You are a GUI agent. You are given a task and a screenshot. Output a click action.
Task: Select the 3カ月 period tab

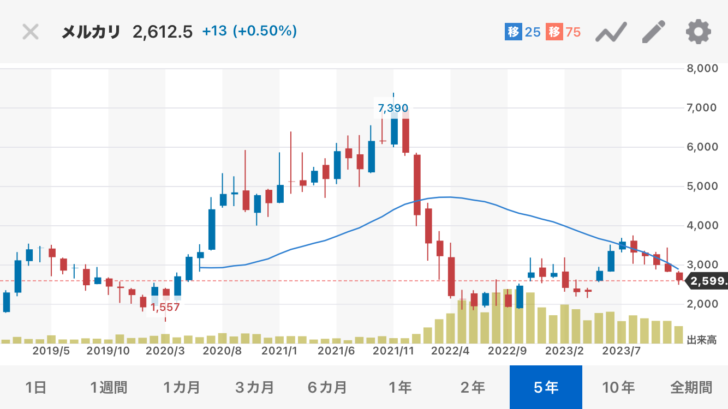click(x=254, y=387)
